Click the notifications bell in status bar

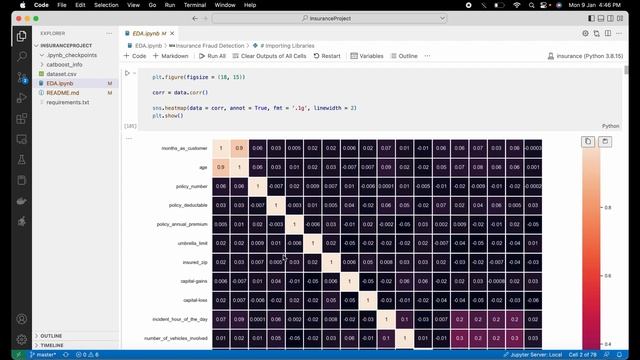[x=619, y=355]
